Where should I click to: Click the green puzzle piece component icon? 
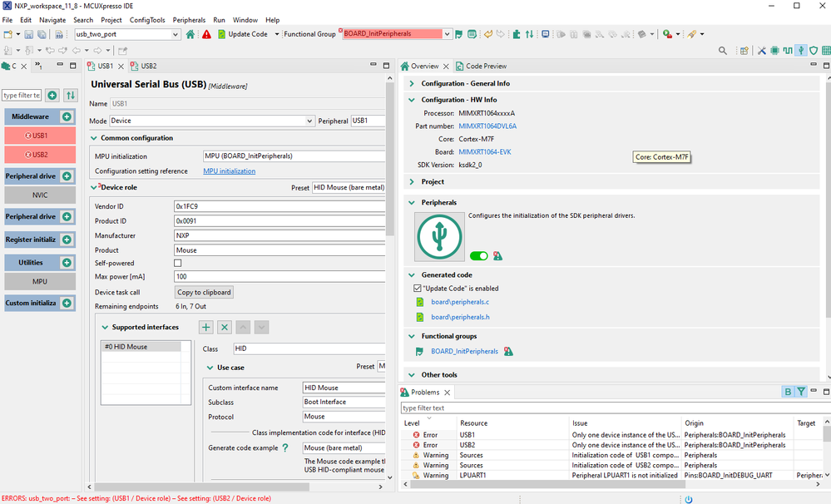click(517, 34)
